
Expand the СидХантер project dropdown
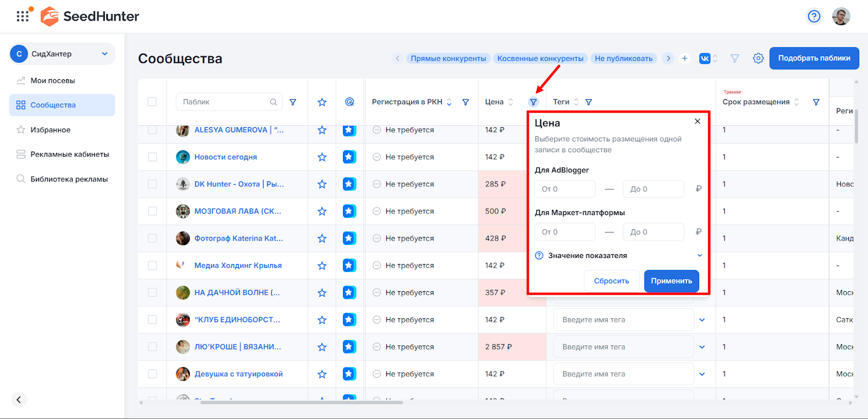click(x=105, y=54)
